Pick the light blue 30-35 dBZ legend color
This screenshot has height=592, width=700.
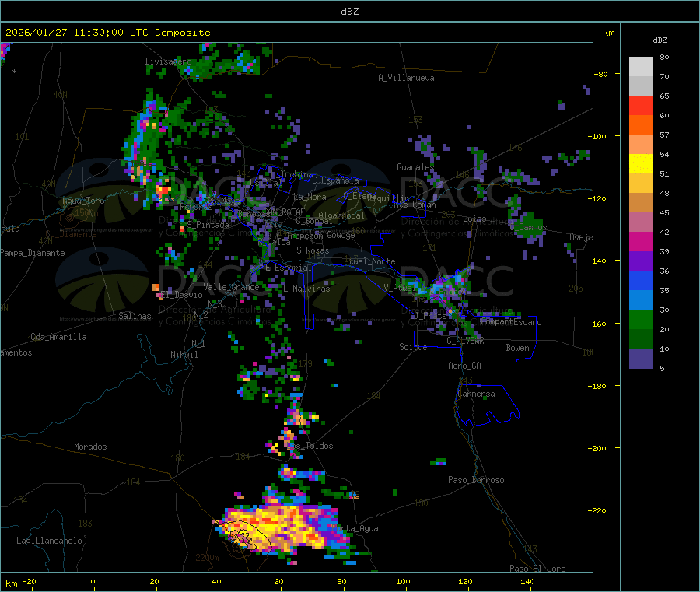click(641, 300)
